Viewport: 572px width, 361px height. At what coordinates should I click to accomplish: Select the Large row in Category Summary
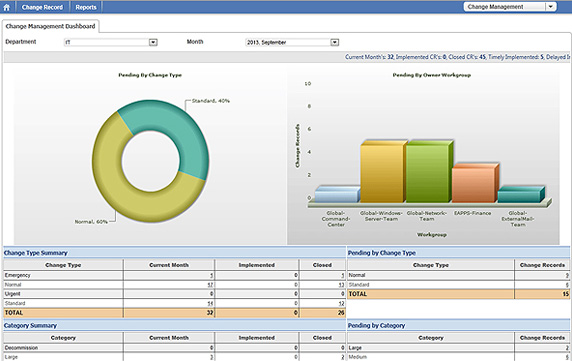[x=174, y=357]
